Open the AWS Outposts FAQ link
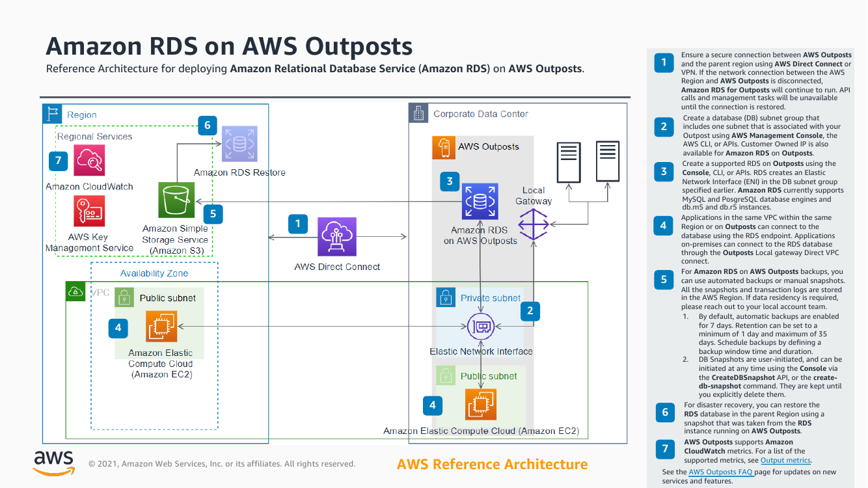Image resolution: width=868 pixels, height=488 pixels. point(722,472)
